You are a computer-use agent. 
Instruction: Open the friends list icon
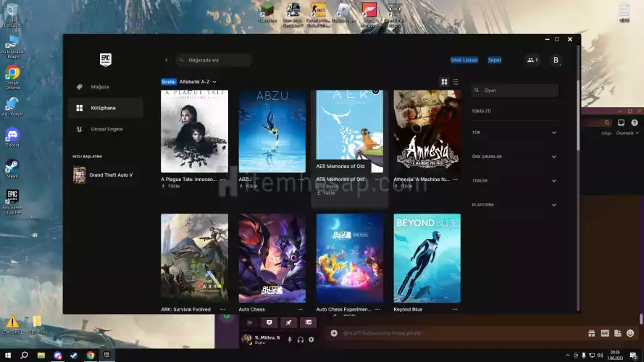pos(532,60)
